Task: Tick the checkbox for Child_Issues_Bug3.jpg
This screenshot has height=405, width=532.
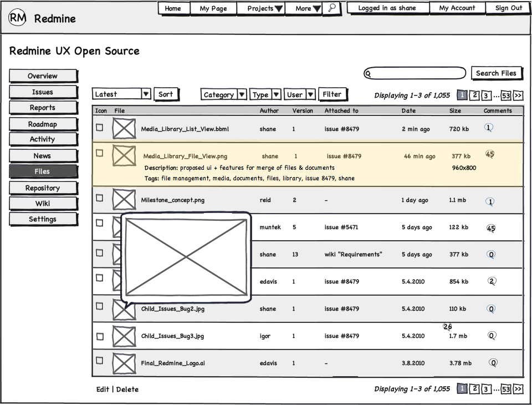Action: pyautogui.click(x=100, y=336)
